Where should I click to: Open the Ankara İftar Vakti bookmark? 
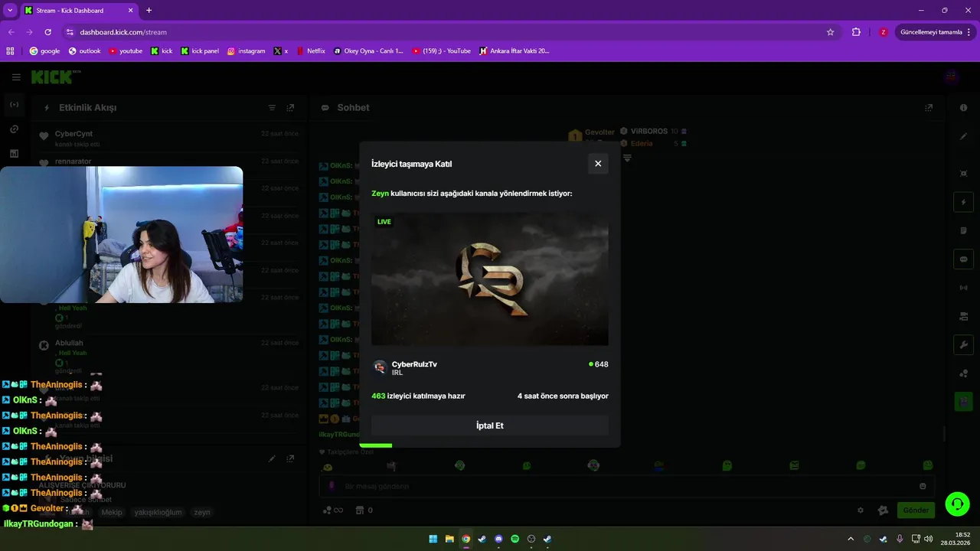(x=514, y=51)
